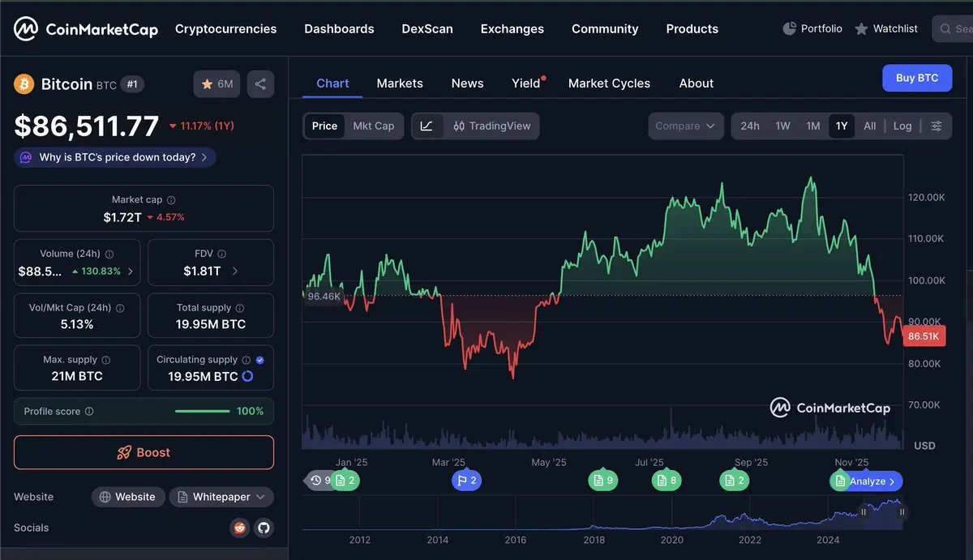Click the Bitcoin orange coin icon

click(x=24, y=83)
